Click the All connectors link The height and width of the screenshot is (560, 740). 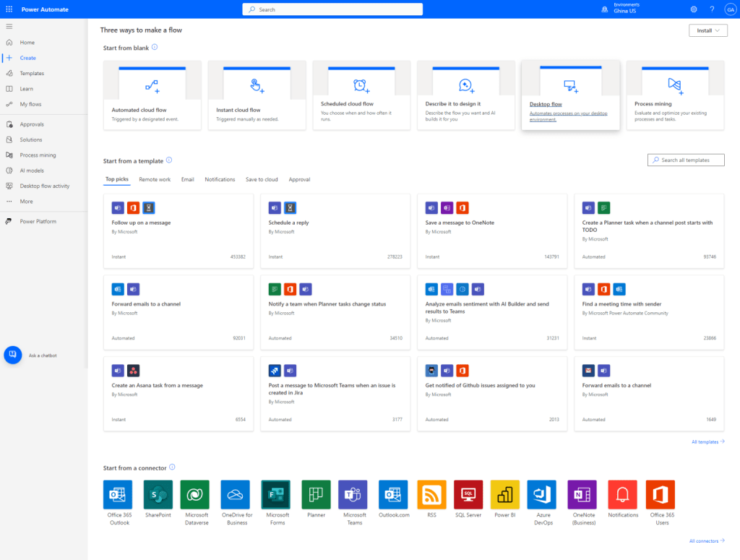coord(707,541)
